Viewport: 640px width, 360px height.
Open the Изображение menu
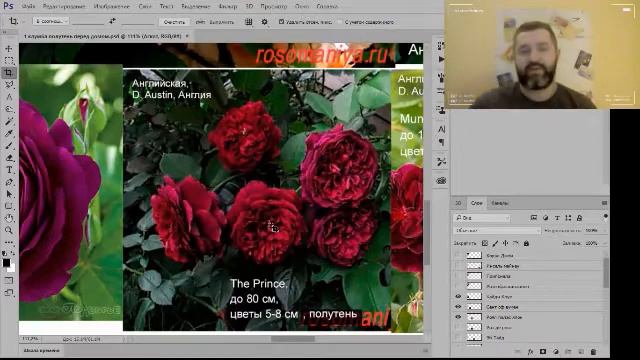(x=111, y=6)
